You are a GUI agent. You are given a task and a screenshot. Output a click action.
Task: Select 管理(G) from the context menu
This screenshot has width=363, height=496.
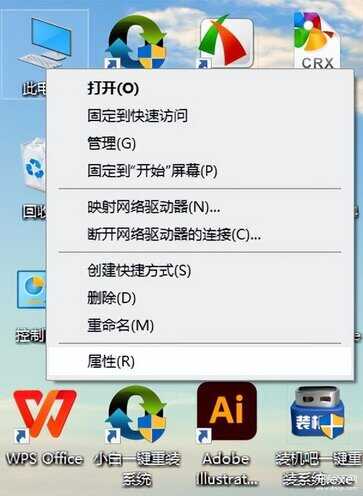[200, 143]
